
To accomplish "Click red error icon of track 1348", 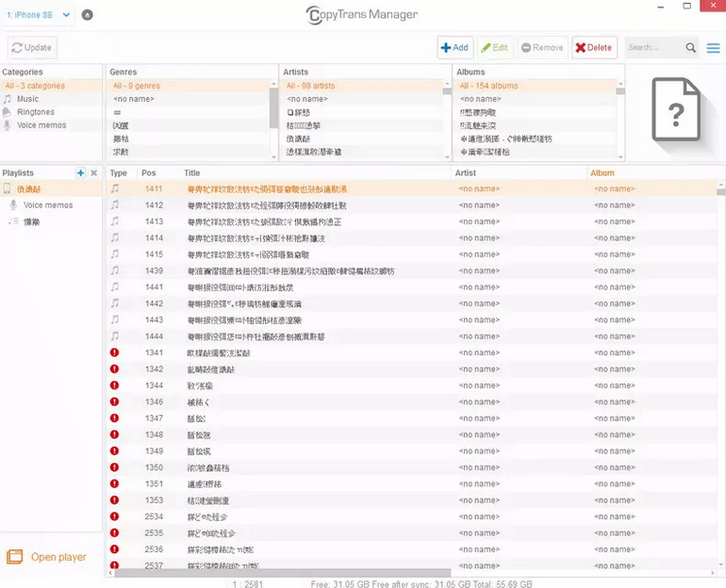I will [115, 434].
